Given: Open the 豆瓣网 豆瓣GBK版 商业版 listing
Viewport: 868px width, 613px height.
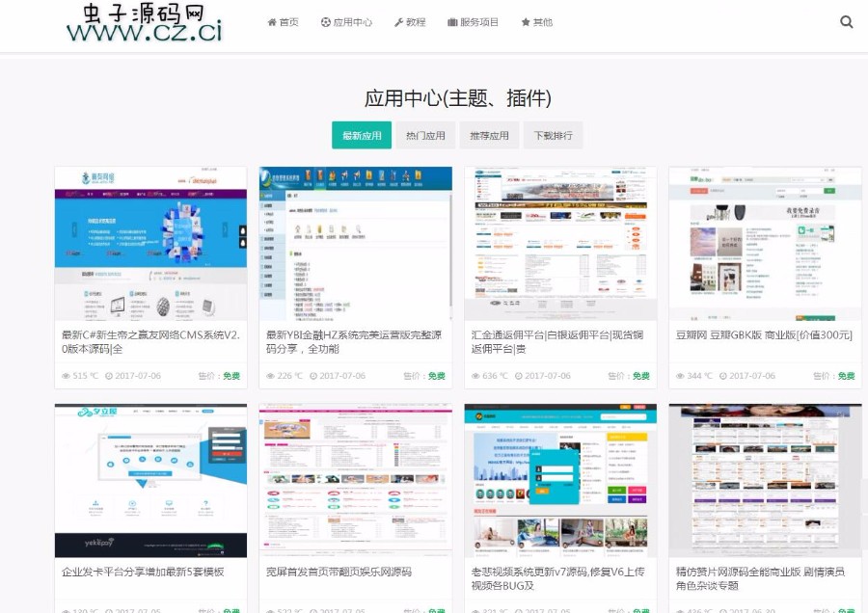Looking at the screenshot, I should click(x=764, y=336).
